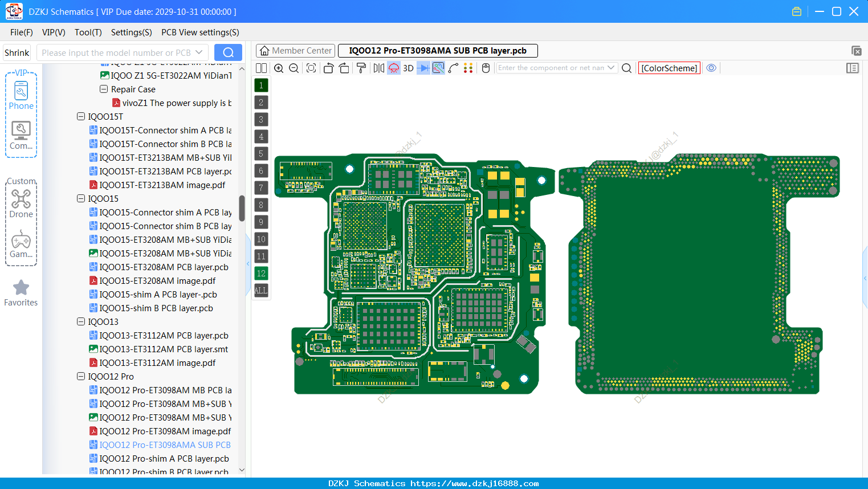This screenshot has height=489, width=868.
Task: Click the Member Center button
Action: tap(295, 51)
